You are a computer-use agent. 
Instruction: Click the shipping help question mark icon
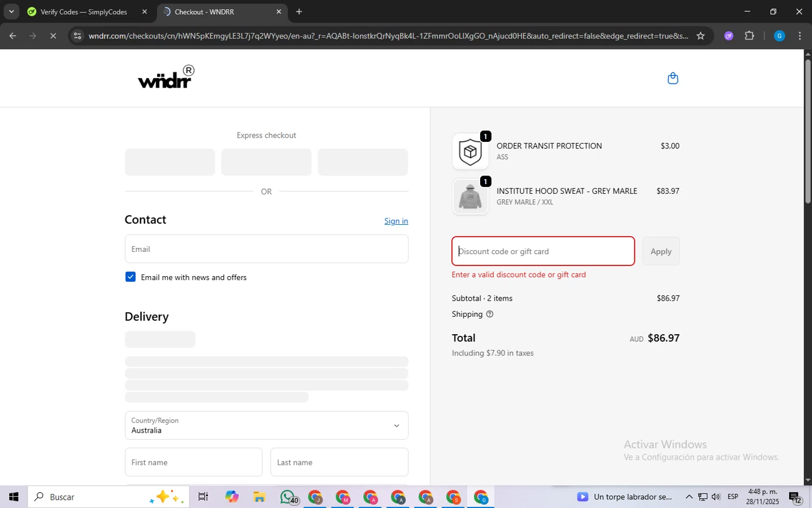pos(489,314)
